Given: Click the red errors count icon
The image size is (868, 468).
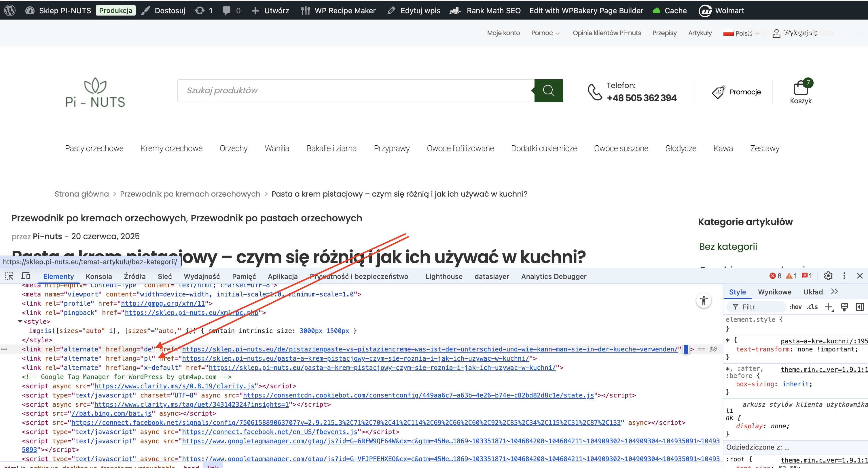Looking at the screenshot, I should 775,276.
